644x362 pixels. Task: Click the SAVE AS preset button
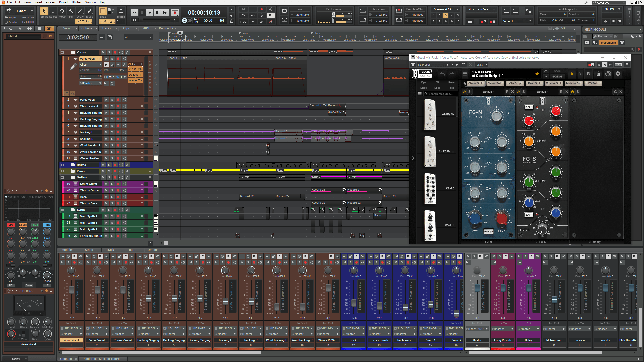point(557,76)
